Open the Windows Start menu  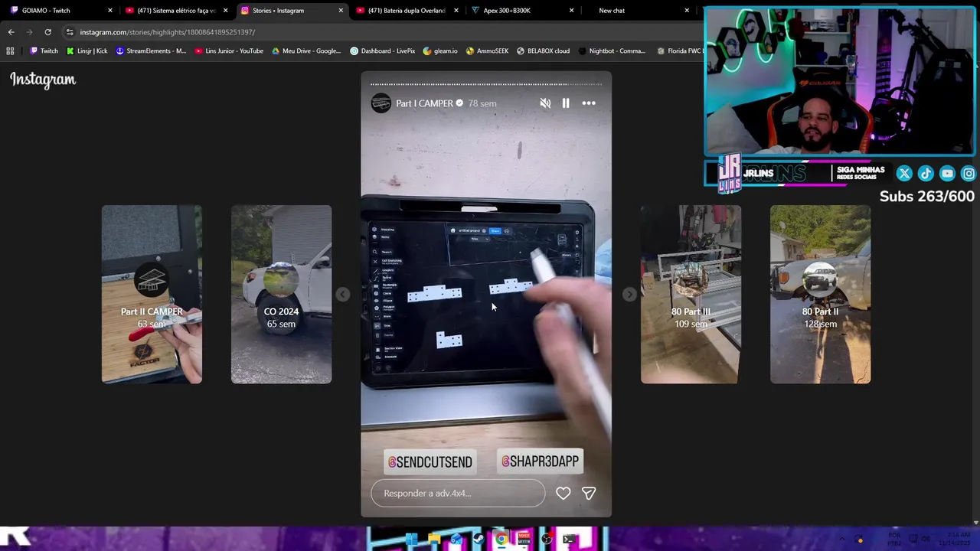(x=411, y=540)
